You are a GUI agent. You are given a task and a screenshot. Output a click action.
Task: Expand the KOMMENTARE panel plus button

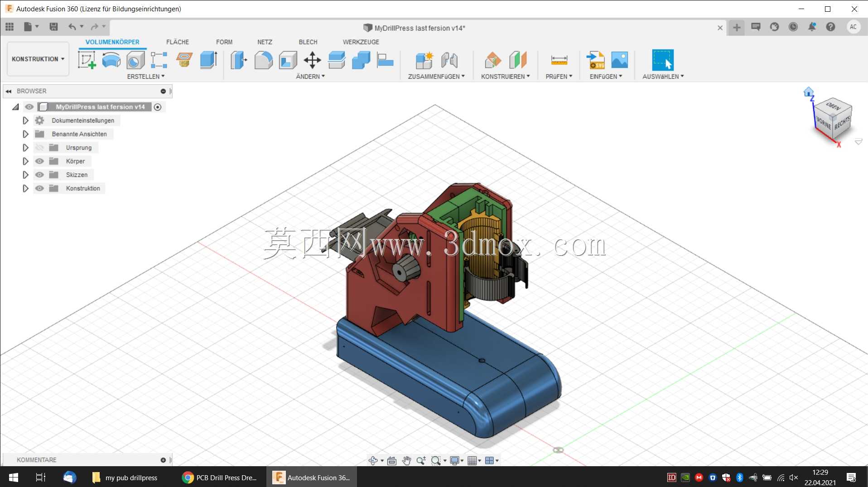point(163,460)
